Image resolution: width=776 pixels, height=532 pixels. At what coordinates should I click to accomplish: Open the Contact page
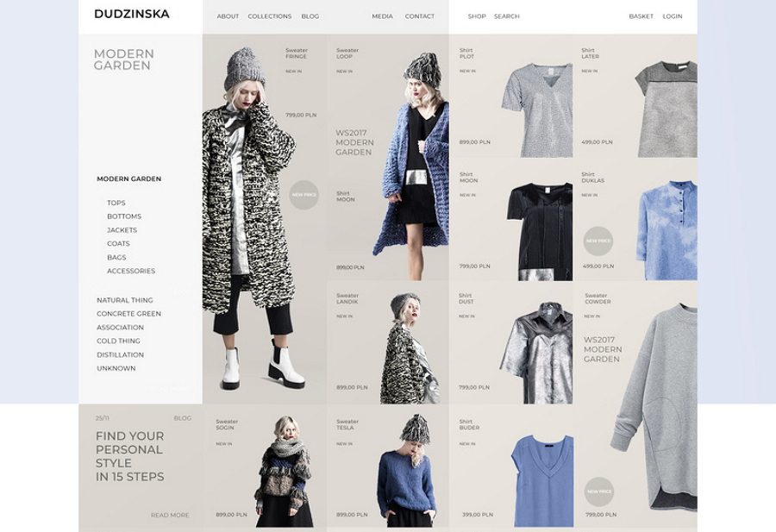pyautogui.click(x=420, y=16)
